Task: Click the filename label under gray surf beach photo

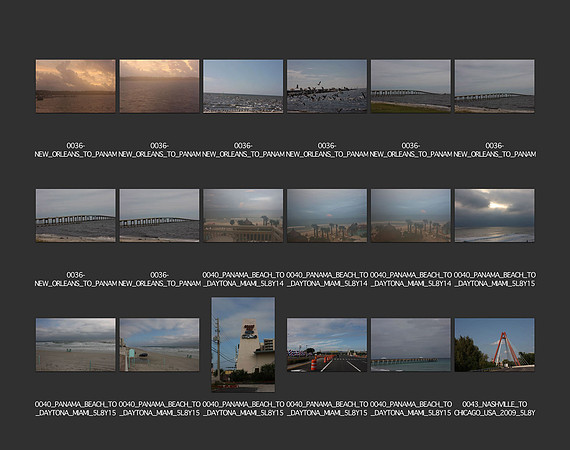Action: tap(76, 409)
